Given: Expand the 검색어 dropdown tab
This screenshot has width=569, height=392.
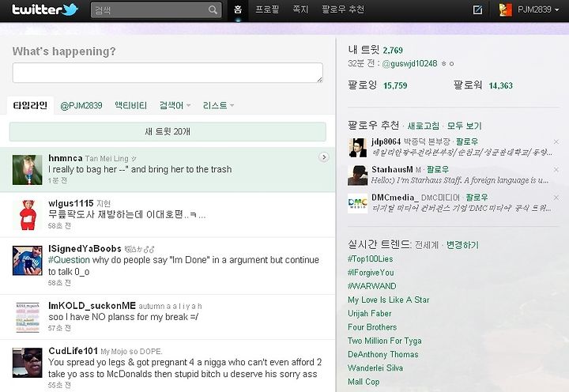Looking at the screenshot, I should (175, 106).
